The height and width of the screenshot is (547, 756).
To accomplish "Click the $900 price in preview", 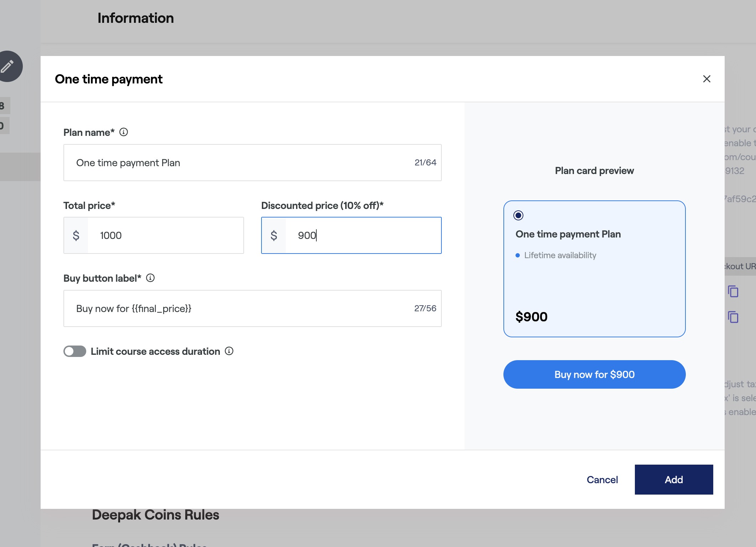I will [x=531, y=317].
